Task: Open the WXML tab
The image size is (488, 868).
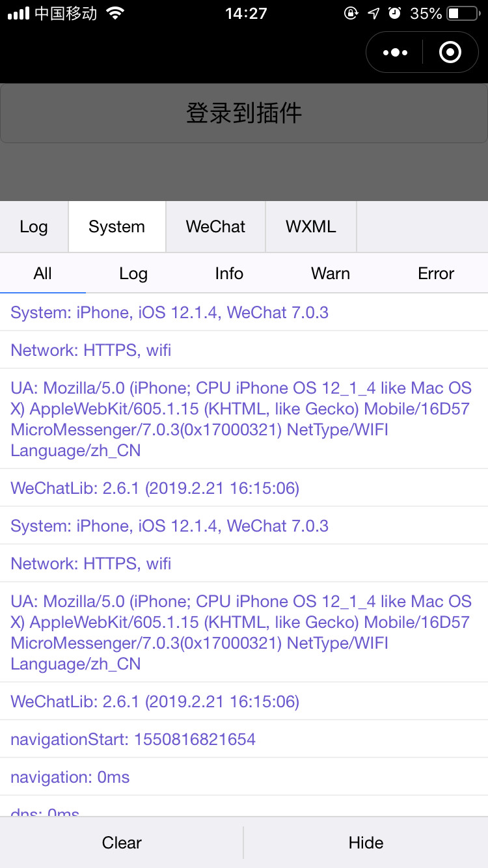Action: pos(311,226)
